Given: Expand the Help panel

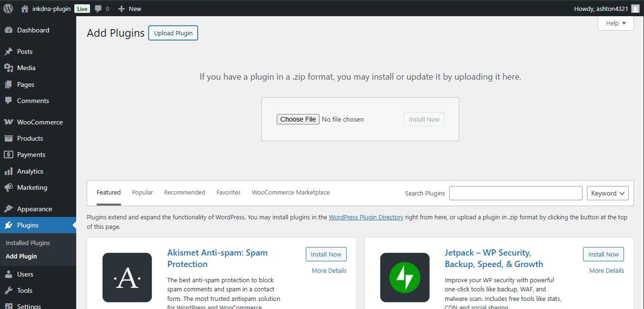Looking at the screenshot, I should pyautogui.click(x=615, y=23).
